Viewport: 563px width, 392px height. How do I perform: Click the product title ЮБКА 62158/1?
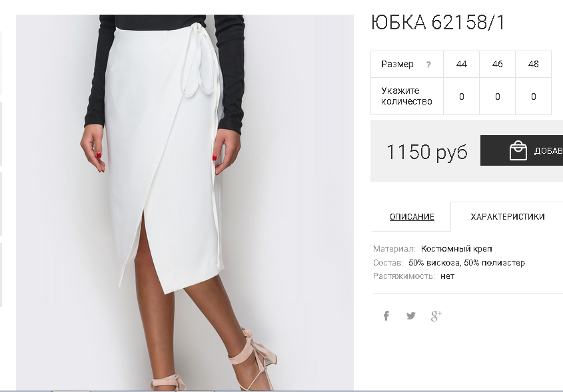[x=437, y=22]
